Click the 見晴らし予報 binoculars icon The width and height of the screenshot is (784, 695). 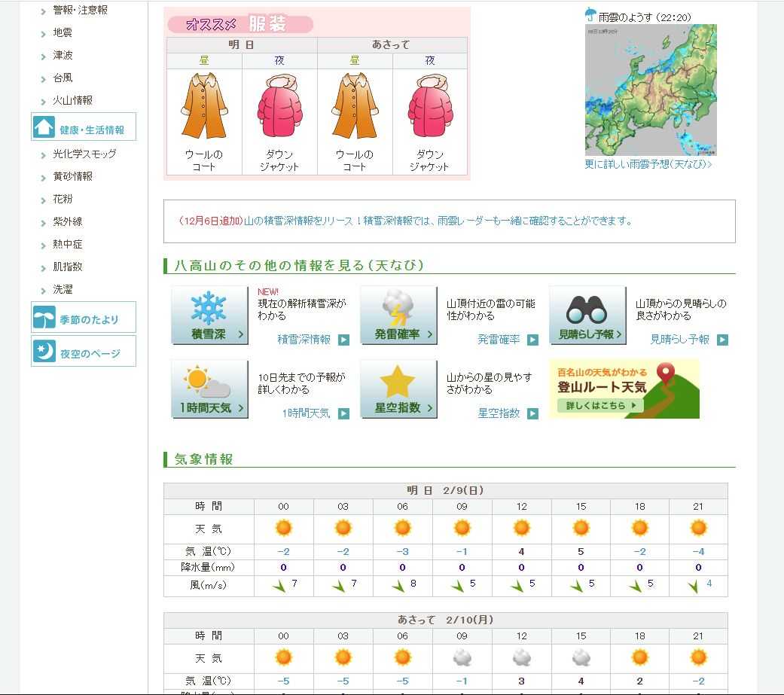tap(587, 315)
